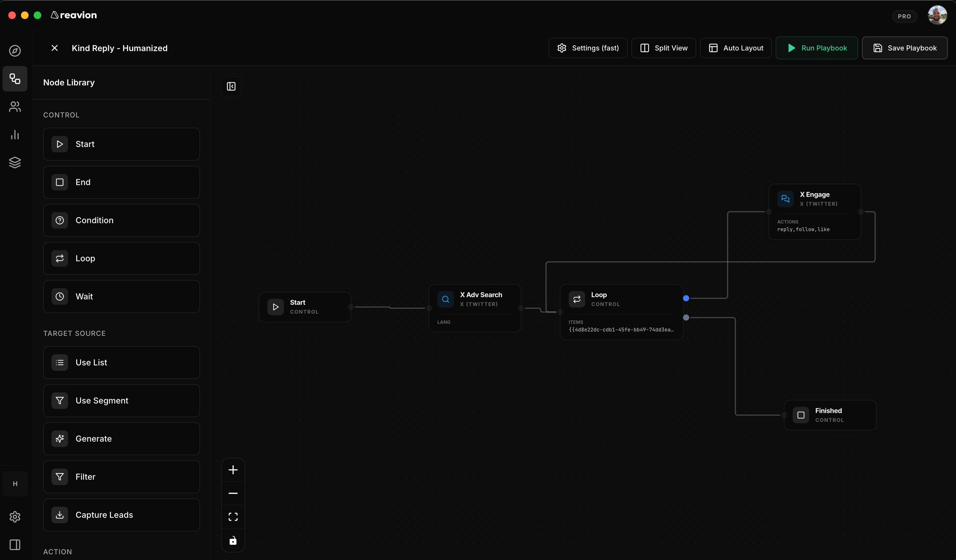Toggle Split View mode
The width and height of the screenshot is (956, 560).
tap(663, 48)
